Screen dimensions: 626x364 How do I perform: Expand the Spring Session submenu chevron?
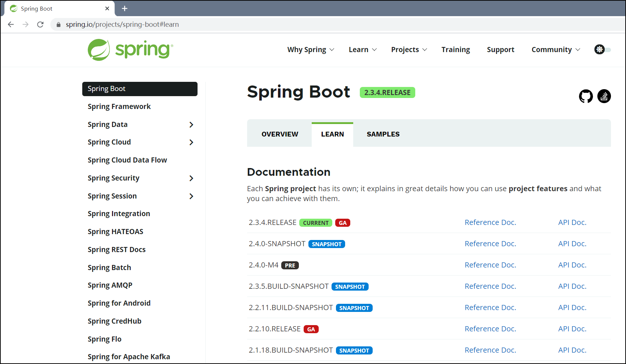[x=191, y=196]
